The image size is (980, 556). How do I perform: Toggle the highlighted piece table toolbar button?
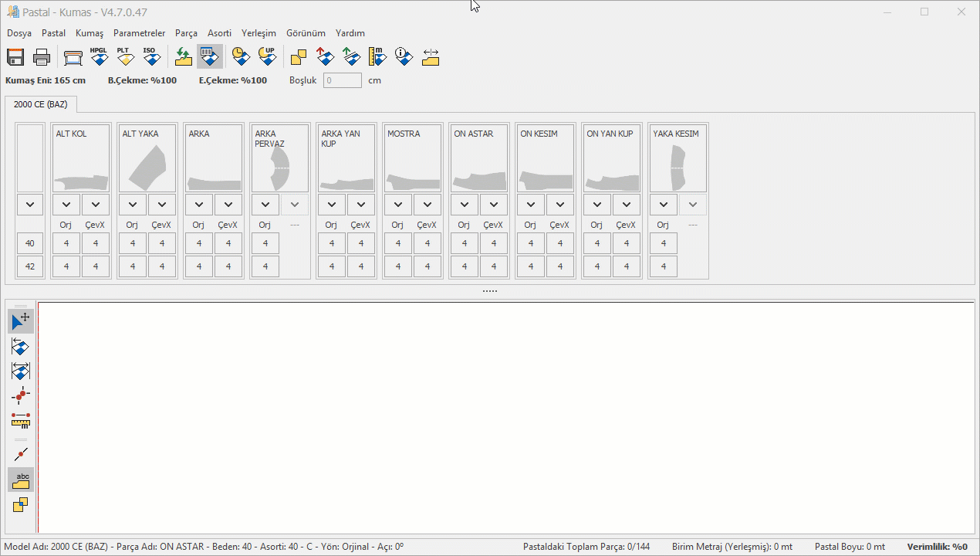(209, 56)
